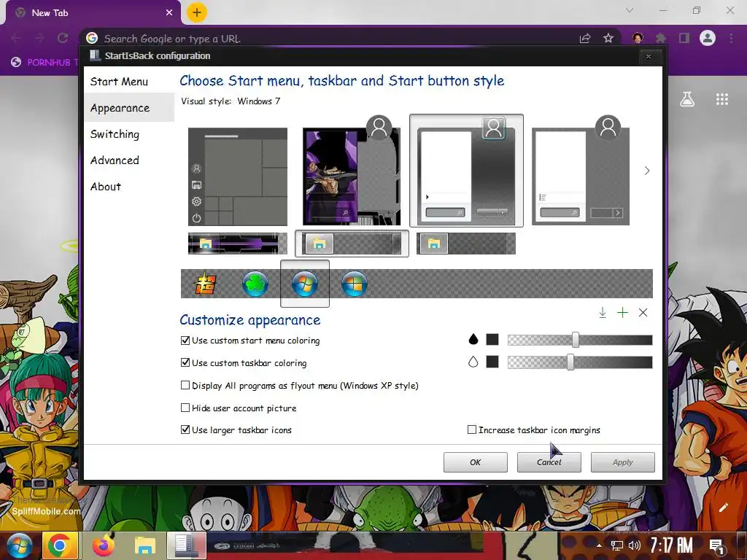This screenshot has width=747, height=560.
Task: Open the Windows Start orb
Action: click(19, 546)
